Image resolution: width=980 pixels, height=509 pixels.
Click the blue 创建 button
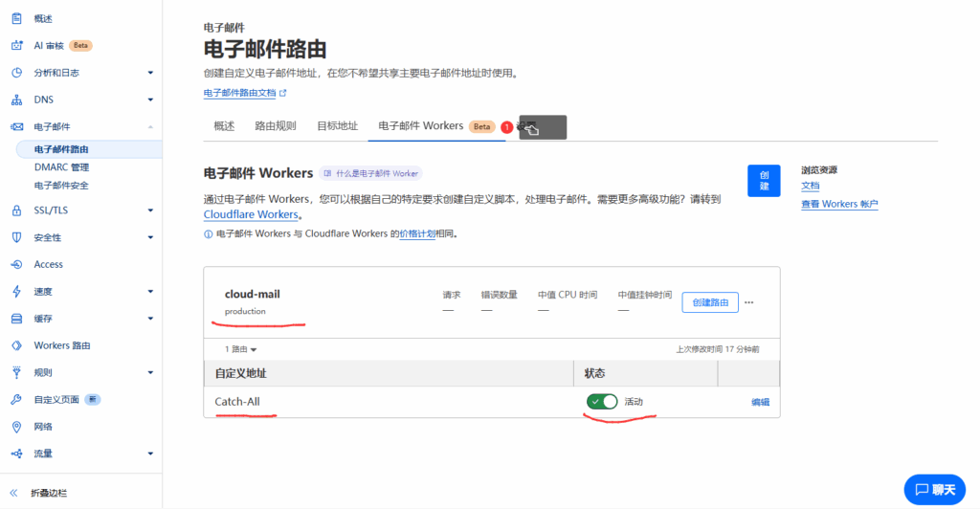(764, 181)
